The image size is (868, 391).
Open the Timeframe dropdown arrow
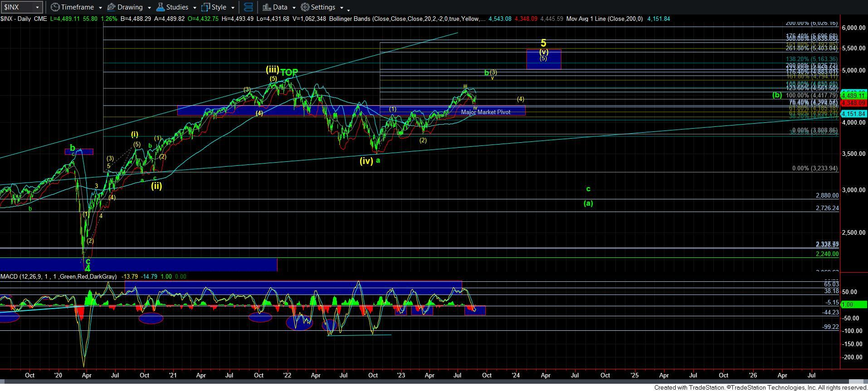click(99, 8)
